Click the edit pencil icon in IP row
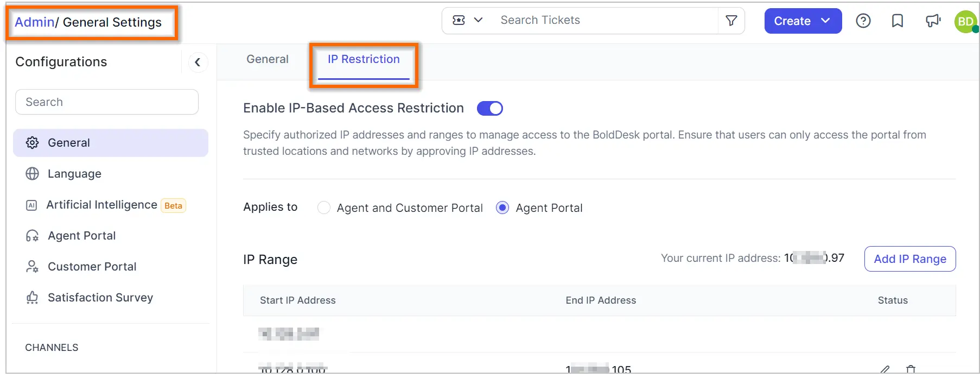 tap(884, 369)
